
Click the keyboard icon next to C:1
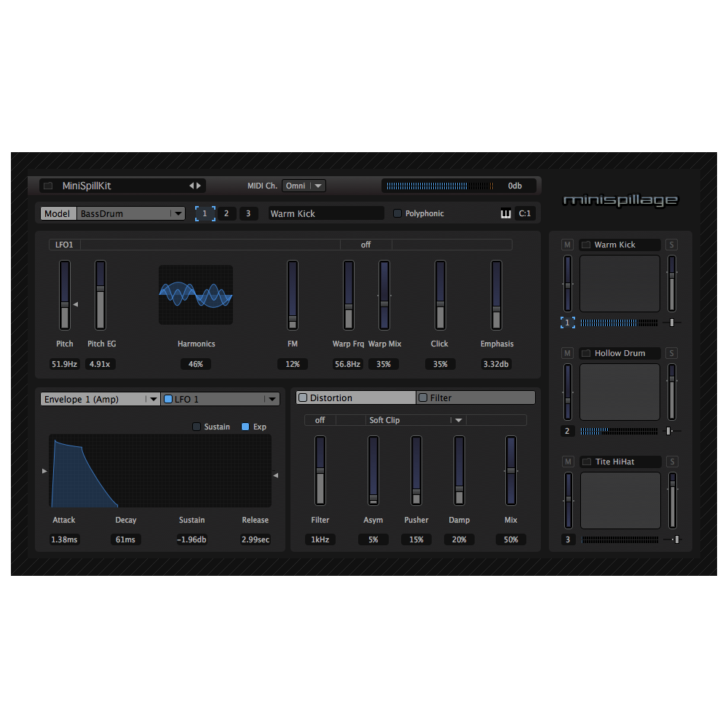click(x=506, y=213)
